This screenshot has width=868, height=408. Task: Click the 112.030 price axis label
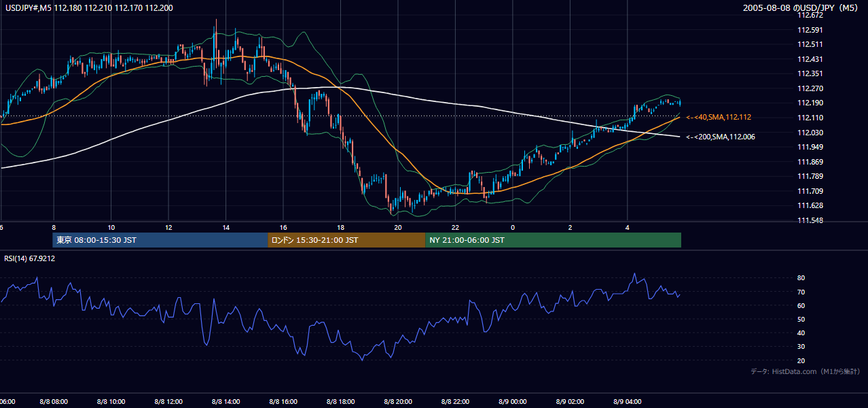[810, 133]
